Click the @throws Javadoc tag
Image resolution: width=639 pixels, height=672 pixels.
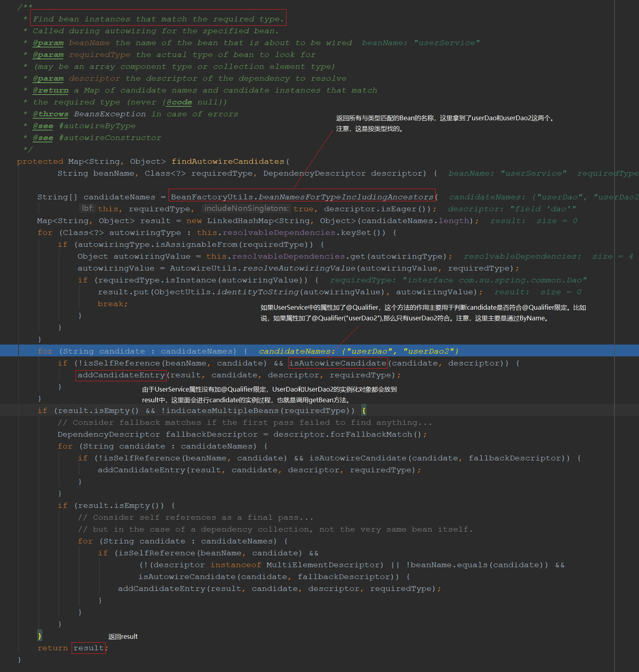tap(51, 114)
